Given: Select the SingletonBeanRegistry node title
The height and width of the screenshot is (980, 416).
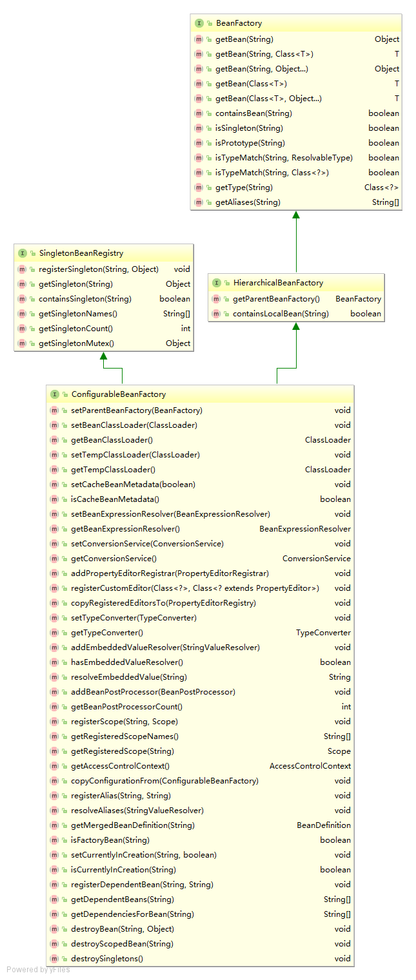Looking at the screenshot, I should click(x=81, y=253).
